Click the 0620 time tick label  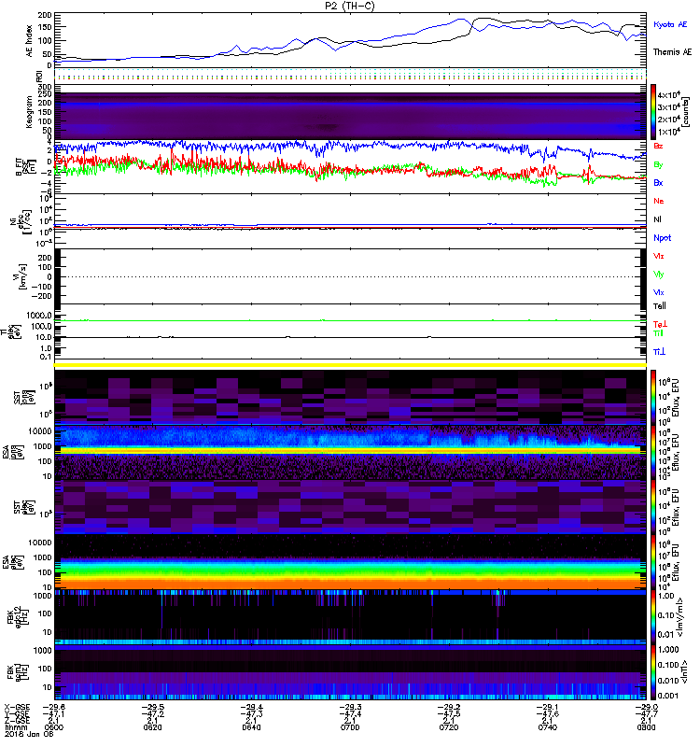click(152, 727)
